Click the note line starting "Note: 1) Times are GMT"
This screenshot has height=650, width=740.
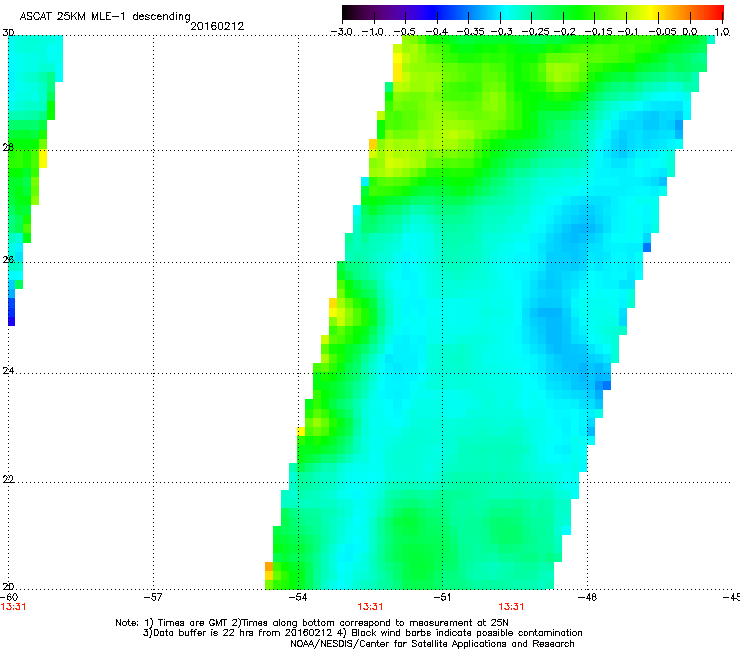[312, 623]
